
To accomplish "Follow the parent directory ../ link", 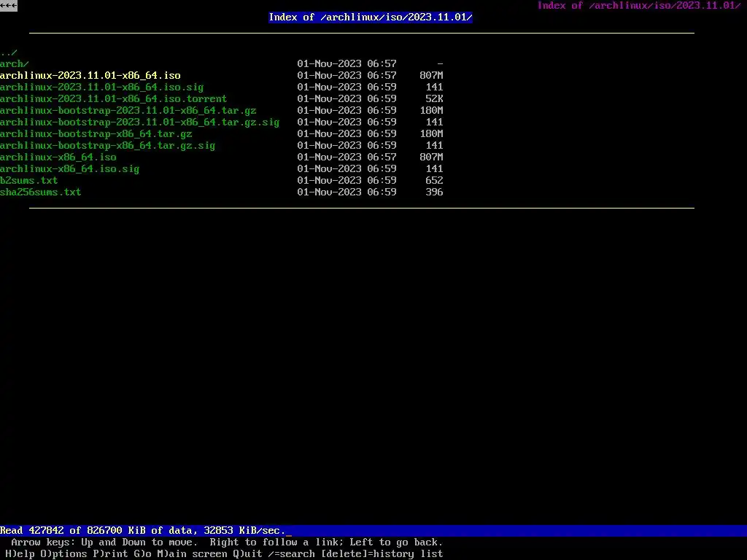I will (x=9, y=52).
